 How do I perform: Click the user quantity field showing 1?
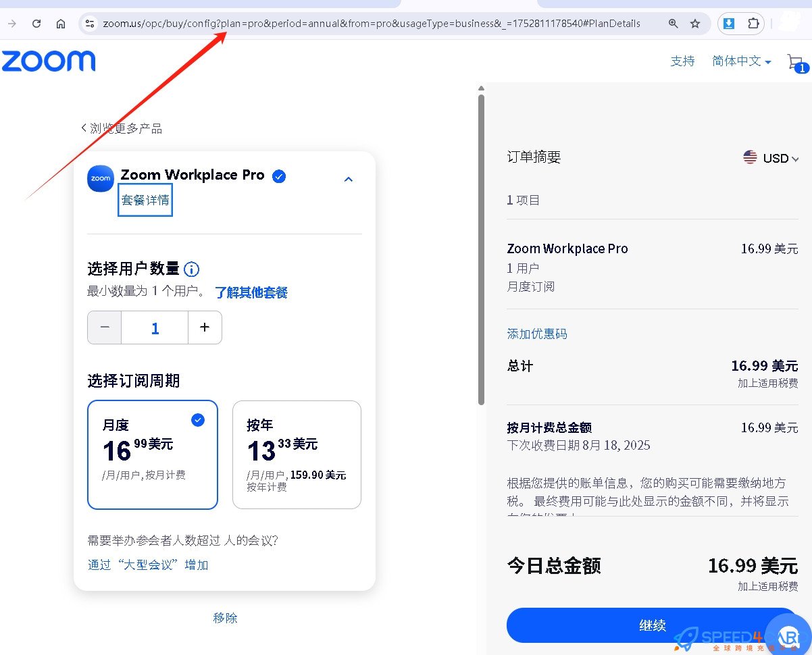click(155, 327)
